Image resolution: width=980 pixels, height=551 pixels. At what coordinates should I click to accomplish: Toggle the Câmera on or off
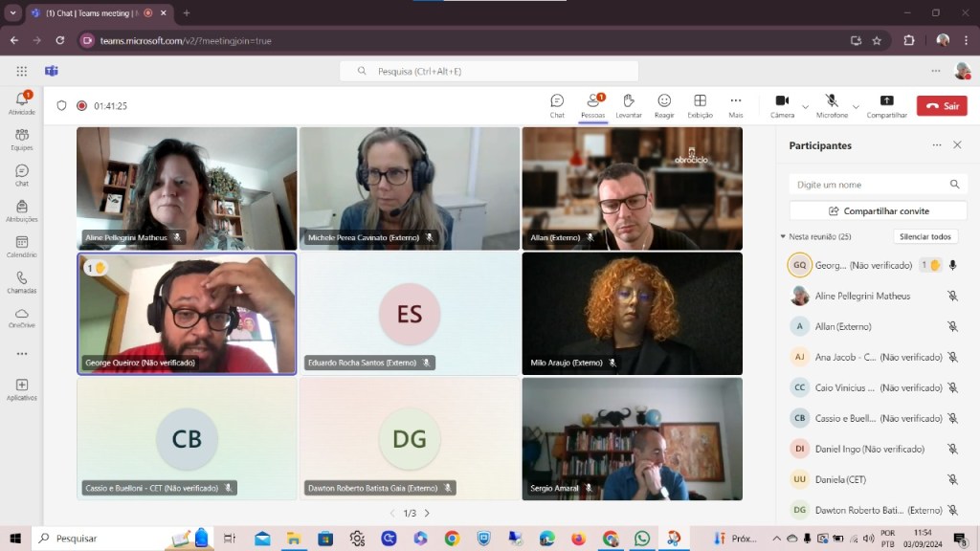tap(782, 105)
